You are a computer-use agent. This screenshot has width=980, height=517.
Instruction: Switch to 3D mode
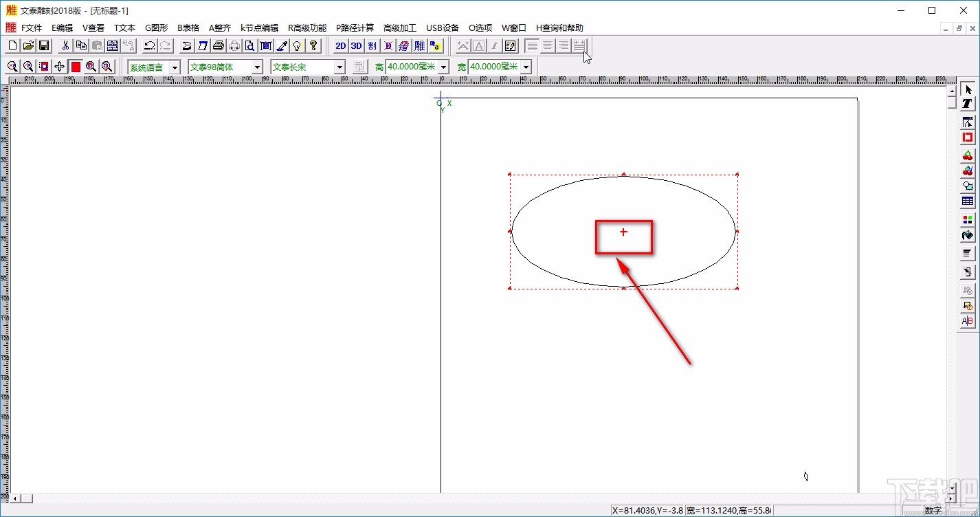point(356,46)
